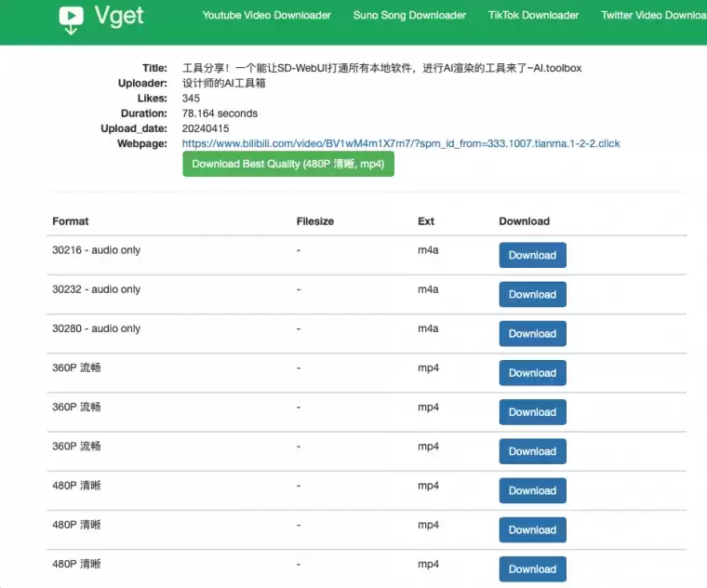Download the 30280 audio only m4a

click(532, 333)
